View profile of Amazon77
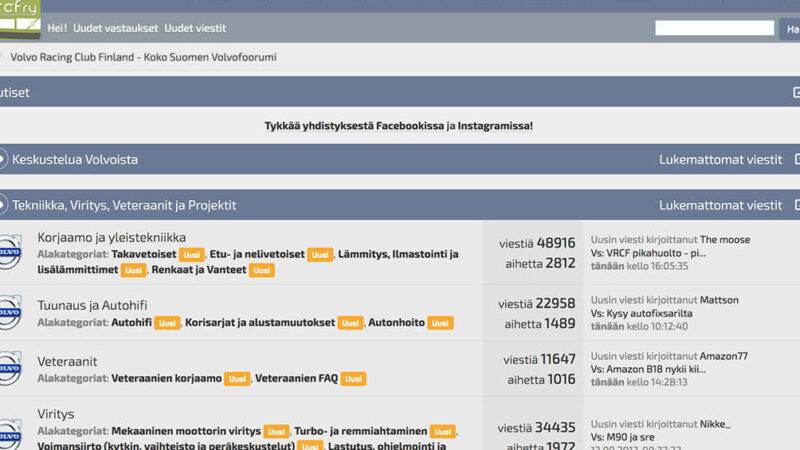 pos(724,356)
